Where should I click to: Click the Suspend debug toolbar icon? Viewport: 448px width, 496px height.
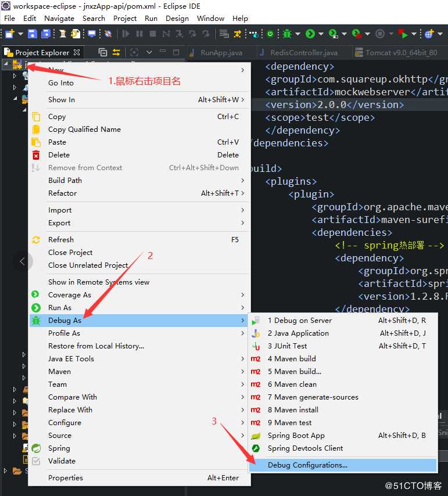139,34
